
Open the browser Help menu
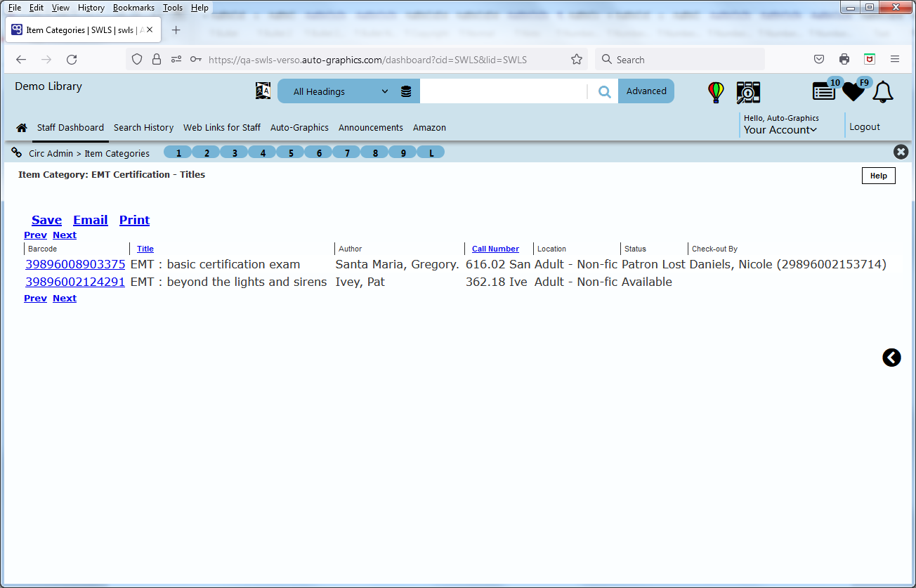[x=199, y=8]
